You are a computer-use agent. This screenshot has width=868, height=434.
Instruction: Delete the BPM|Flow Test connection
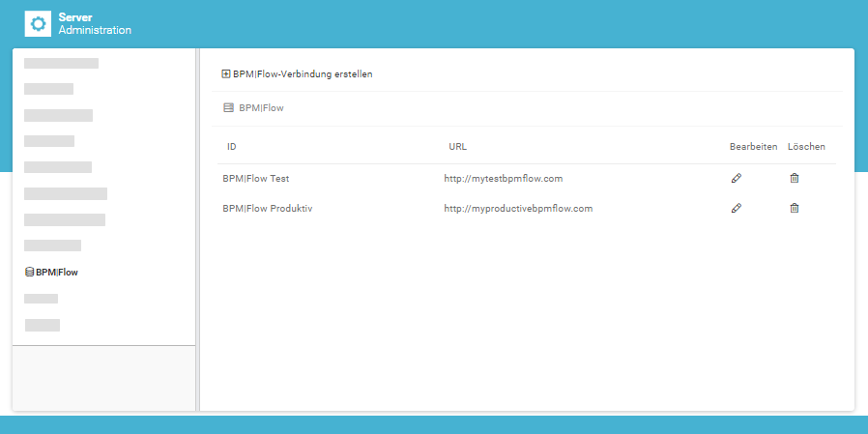tap(795, 178)
